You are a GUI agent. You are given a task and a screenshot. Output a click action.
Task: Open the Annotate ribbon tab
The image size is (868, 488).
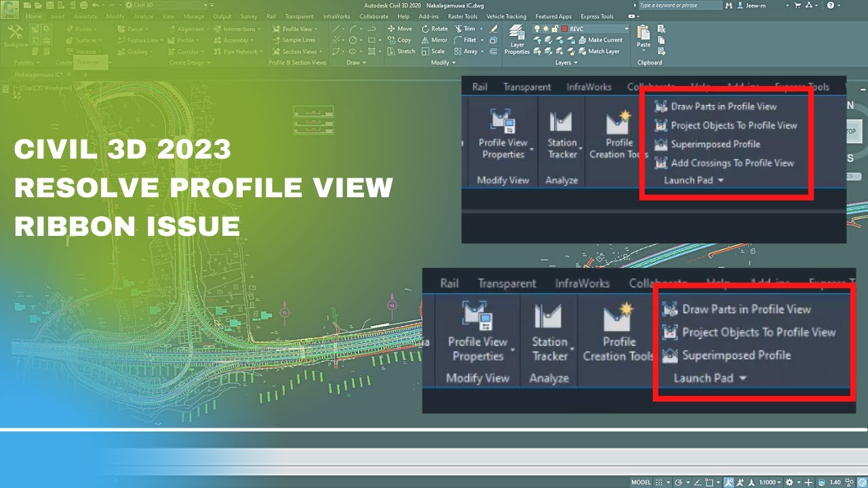[85, 16]
